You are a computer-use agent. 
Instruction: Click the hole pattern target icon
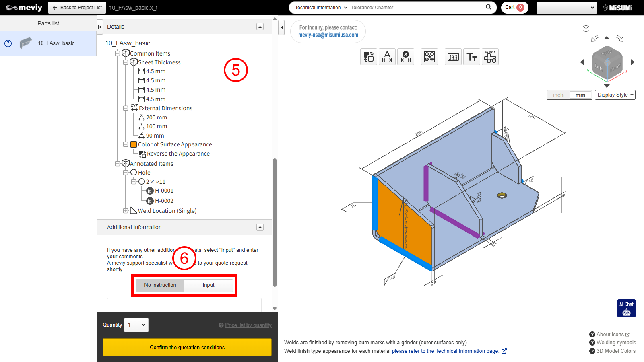click(x=429, y=57)
